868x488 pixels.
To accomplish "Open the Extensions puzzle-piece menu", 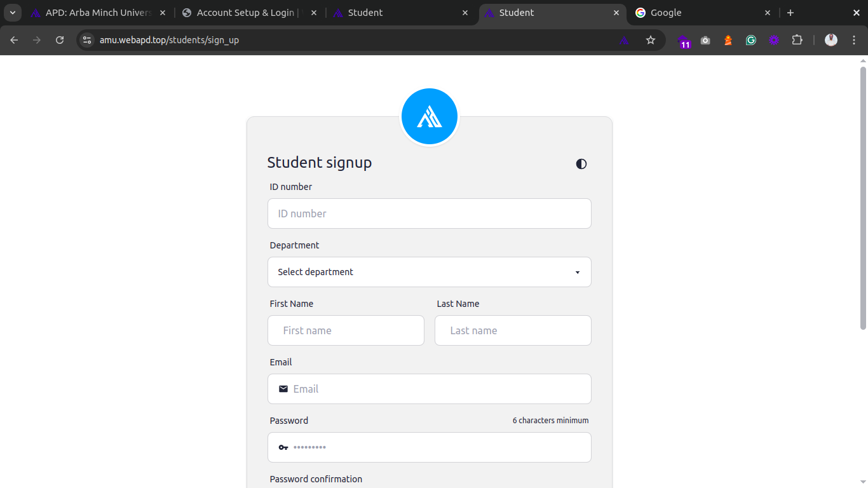I will point(797,40).
